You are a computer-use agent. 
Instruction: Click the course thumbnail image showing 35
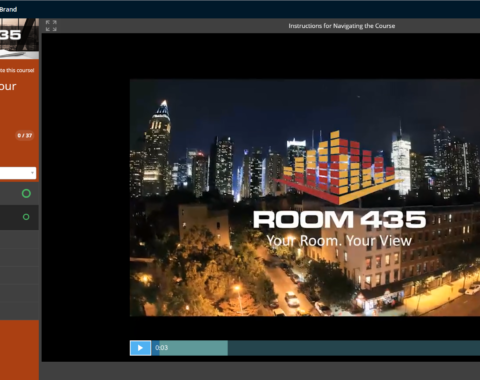pos(19,39)
